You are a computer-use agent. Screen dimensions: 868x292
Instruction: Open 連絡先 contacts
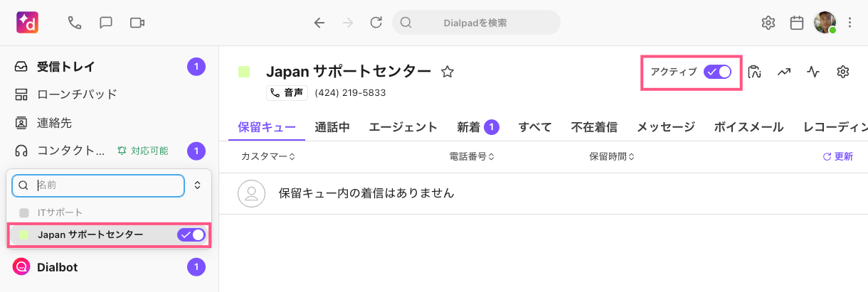coord(54,123)
